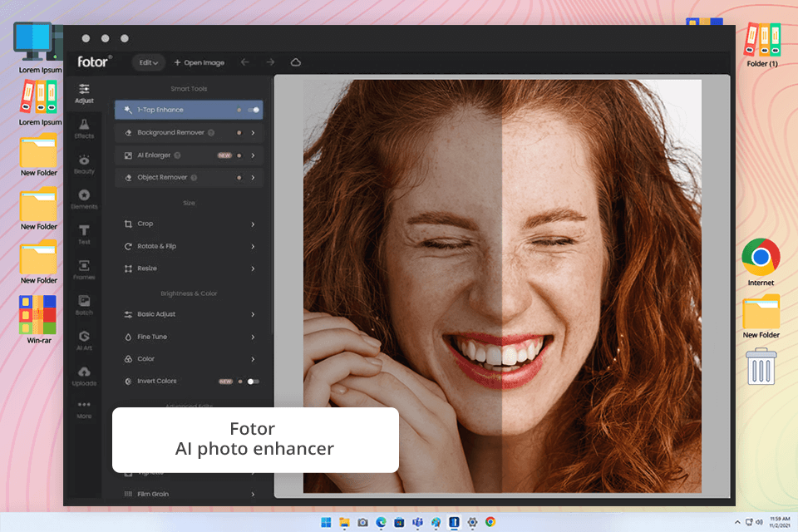The height and width of the screenshot is (532, 798).
Task: Open the Camera app from taskbar
Action: point(362,522)
